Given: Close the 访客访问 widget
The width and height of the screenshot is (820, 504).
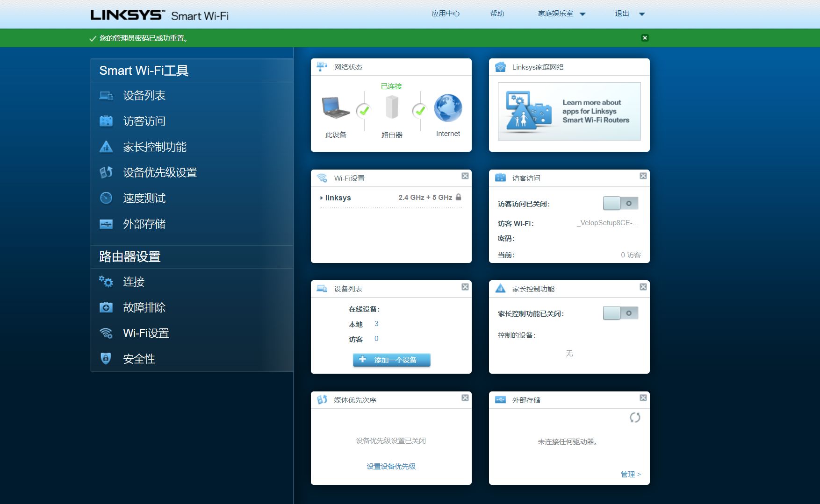Looking at the screenshot, I should (x=643, y=176).
